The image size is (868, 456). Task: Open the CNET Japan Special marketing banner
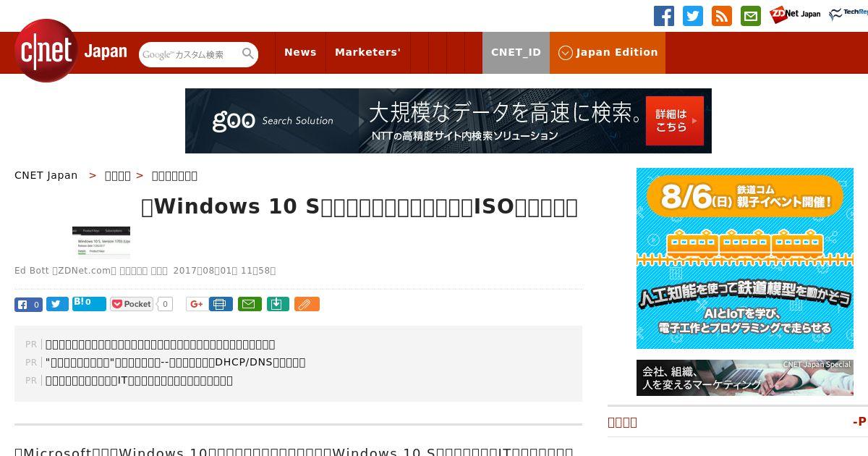pos(745,378)
